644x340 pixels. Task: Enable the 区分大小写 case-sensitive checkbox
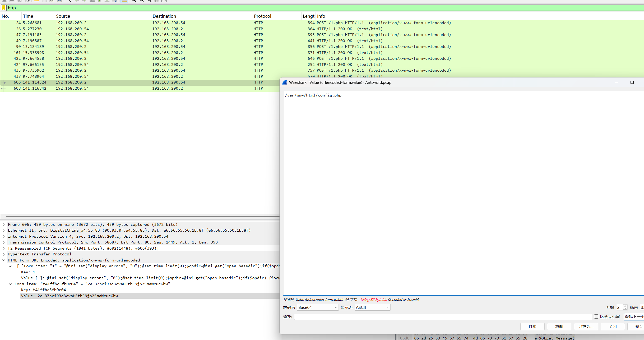tap(596, 316)
